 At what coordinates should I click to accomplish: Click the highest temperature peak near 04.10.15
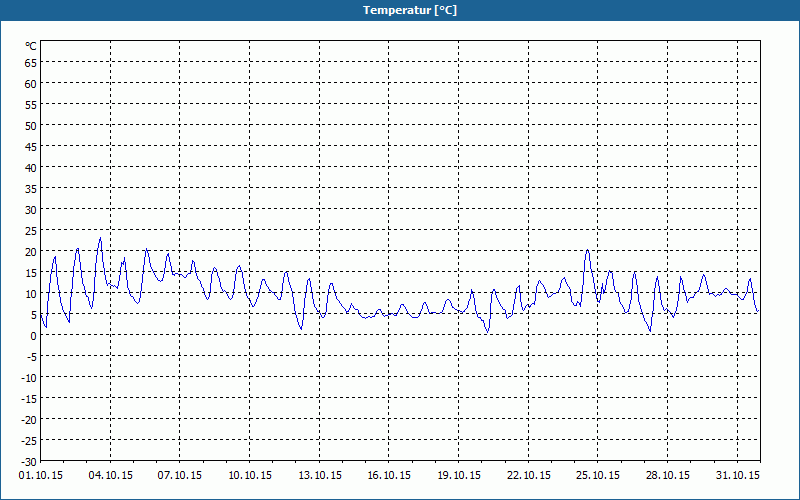click(100, 238)
